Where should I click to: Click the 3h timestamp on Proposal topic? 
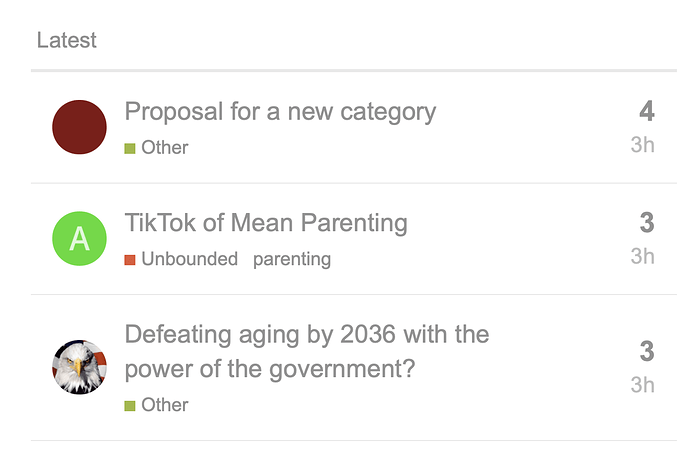click(x=642, y=145)
